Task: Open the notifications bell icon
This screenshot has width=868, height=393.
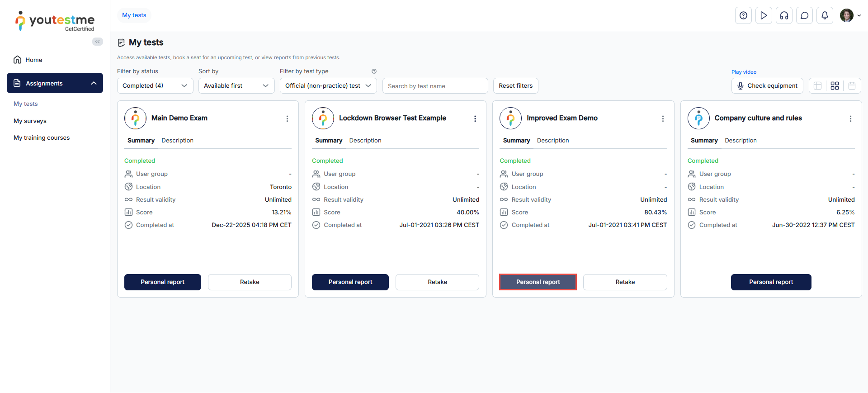Action: [x=825, y=15]
